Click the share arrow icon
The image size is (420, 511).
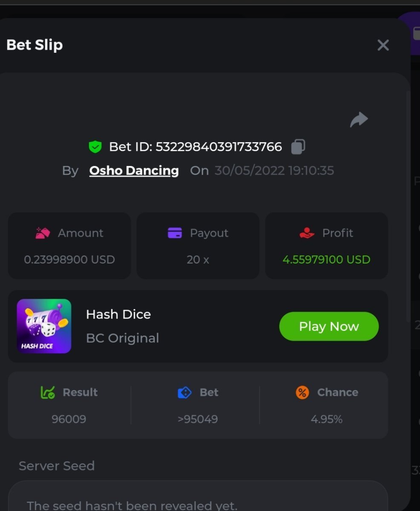pyautogui.click(x=359, y=120)
